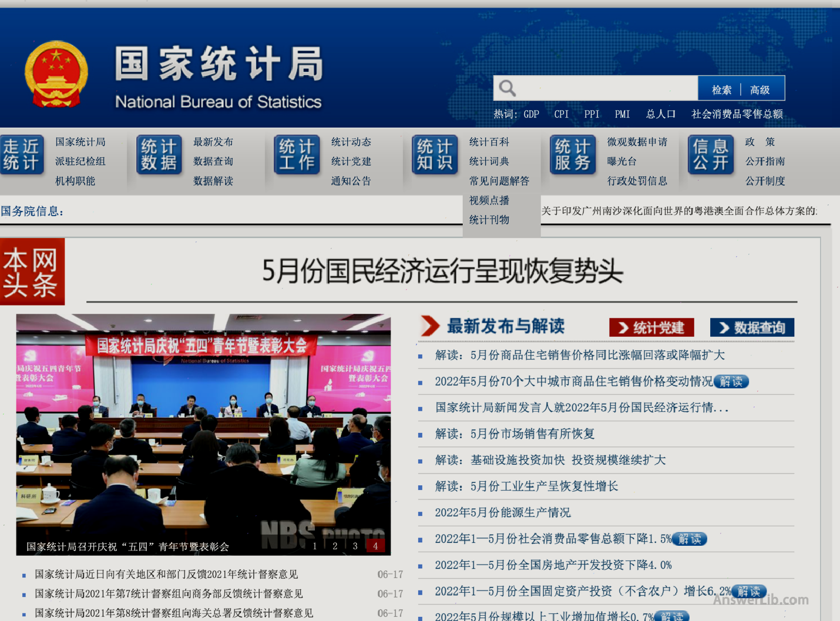Open 常见问题解答 menu item
The width and height of the screenshot is (840, 621).
click(499, 181)
